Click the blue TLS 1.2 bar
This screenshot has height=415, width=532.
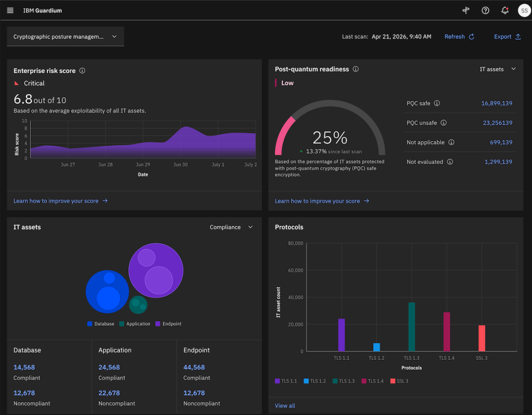pos(377,347)
